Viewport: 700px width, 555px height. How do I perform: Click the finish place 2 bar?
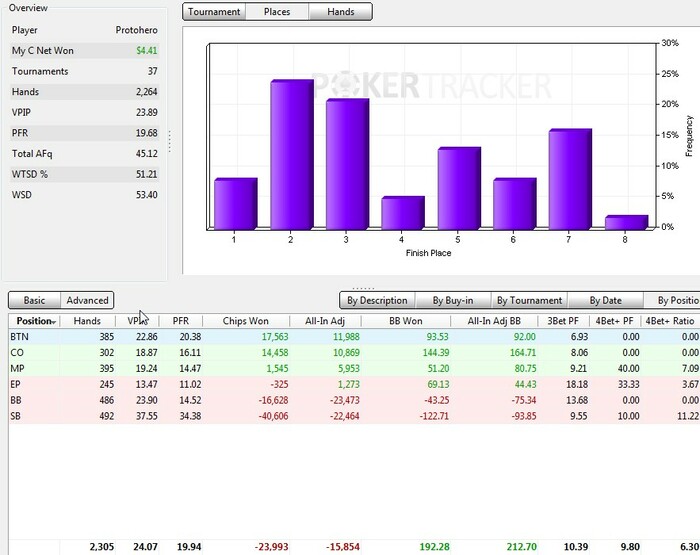[292, 155]
